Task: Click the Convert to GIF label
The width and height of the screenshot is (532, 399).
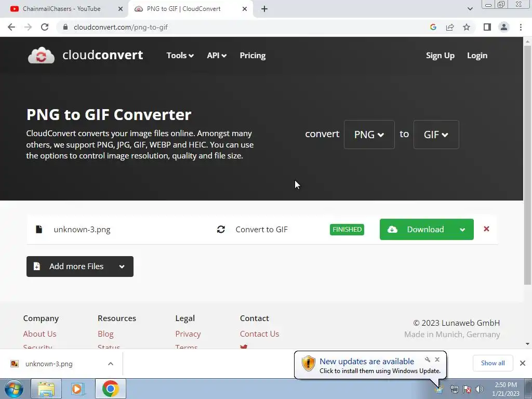Action: [262, 229]
